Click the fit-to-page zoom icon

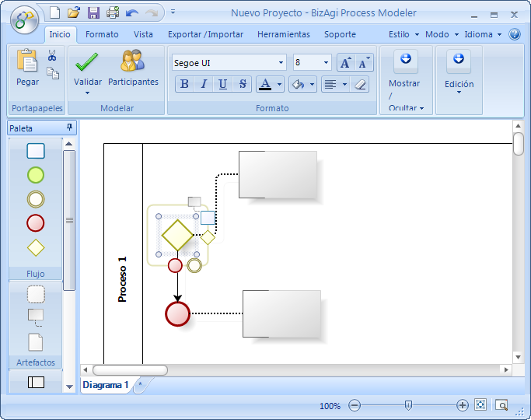(x=480, y=405)
